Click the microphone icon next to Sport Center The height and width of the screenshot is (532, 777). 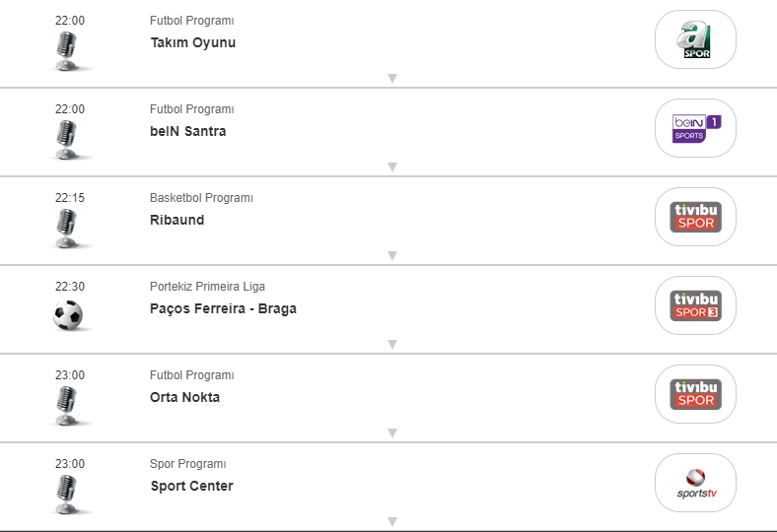tap(67, 494)
